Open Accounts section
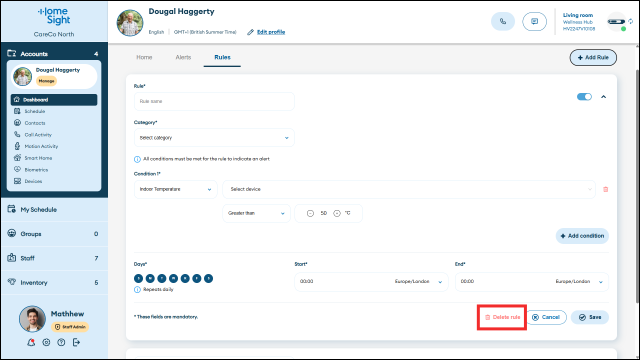The width and height of the screenshot is (640, 360). (x=54, y=53)
